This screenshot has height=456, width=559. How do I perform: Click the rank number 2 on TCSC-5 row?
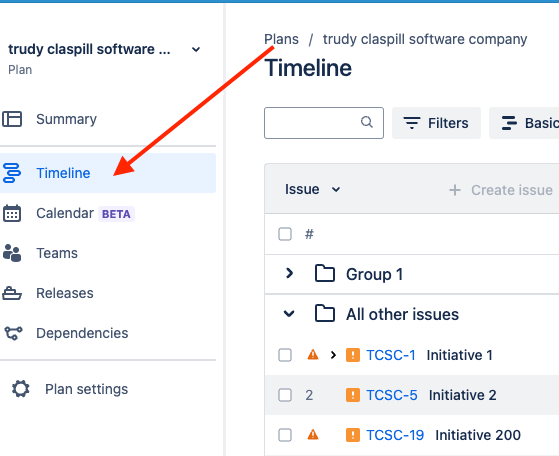pyautogui.click(x=309, y=395)
